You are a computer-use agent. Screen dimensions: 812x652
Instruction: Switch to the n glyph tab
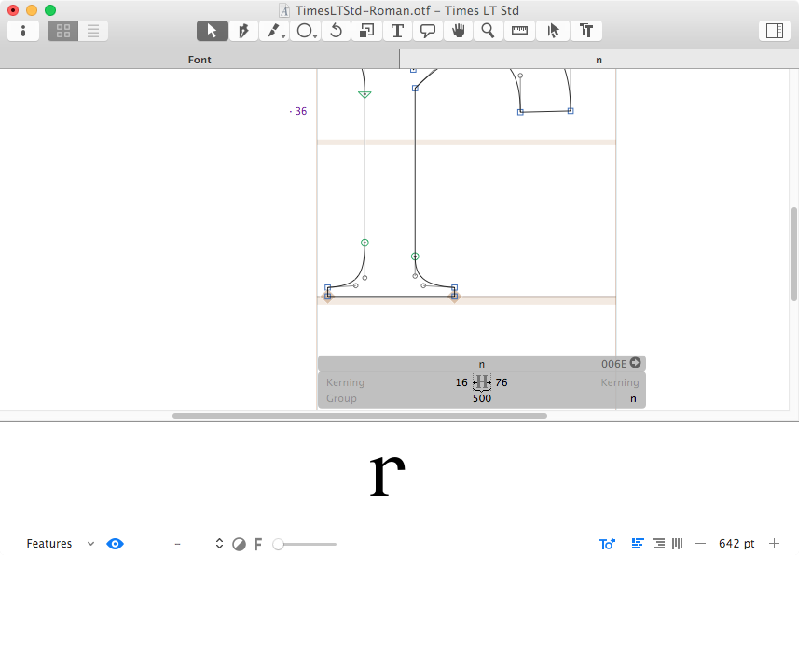point(599,60)
